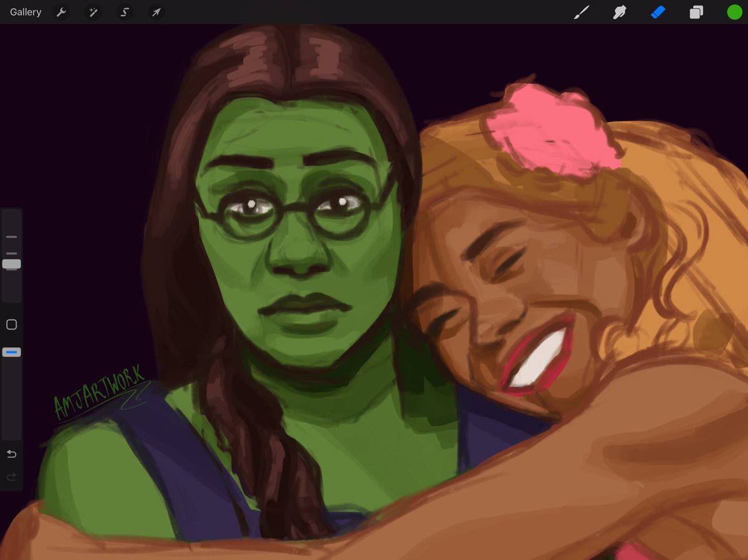Adjust the brush size slider handle
The width and height of the screenshot is (748, 560).
coord(11,264)
